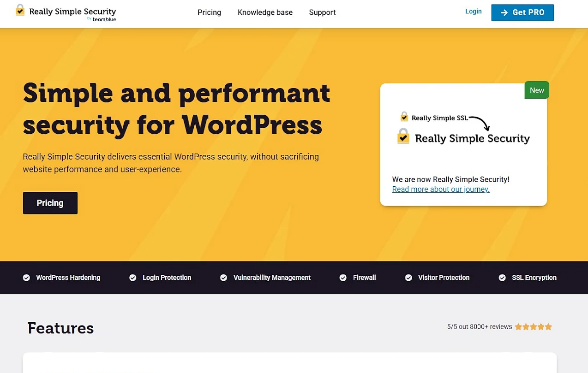Viewport: 588px width, 373px height.
Task: Select the 'Vulnerability Management' text
Action: point(272,278)
